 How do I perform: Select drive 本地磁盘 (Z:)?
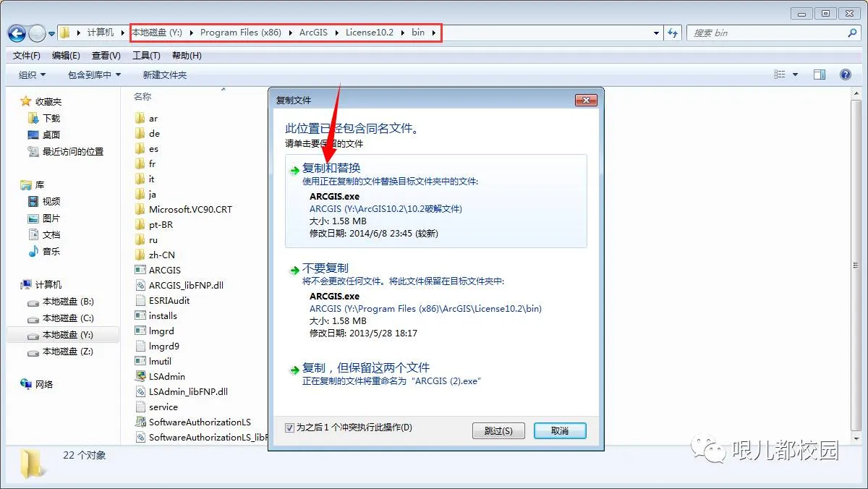61,351
